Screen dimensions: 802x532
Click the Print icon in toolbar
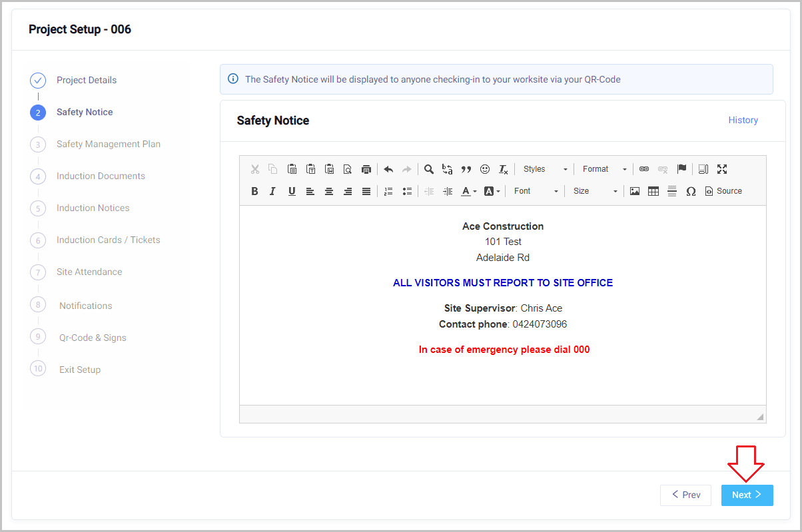[366, 169]
